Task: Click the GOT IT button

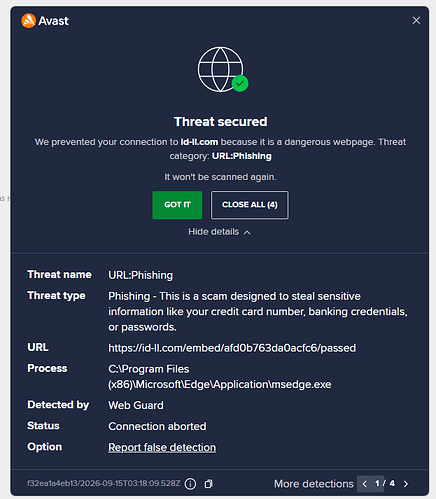Action: (x=177, y=205)
